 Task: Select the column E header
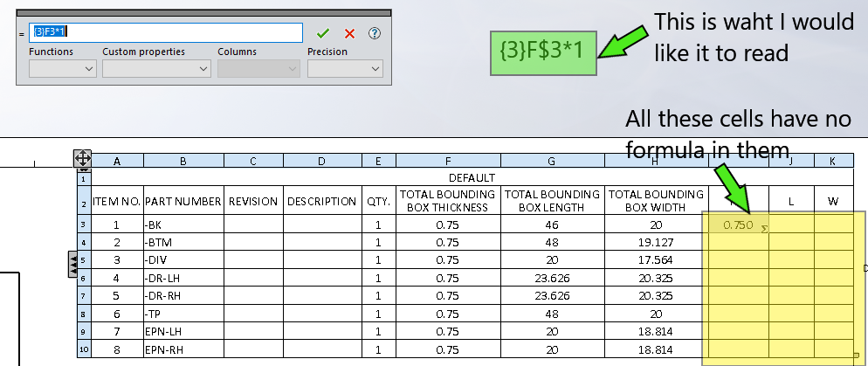pos(378,160)
